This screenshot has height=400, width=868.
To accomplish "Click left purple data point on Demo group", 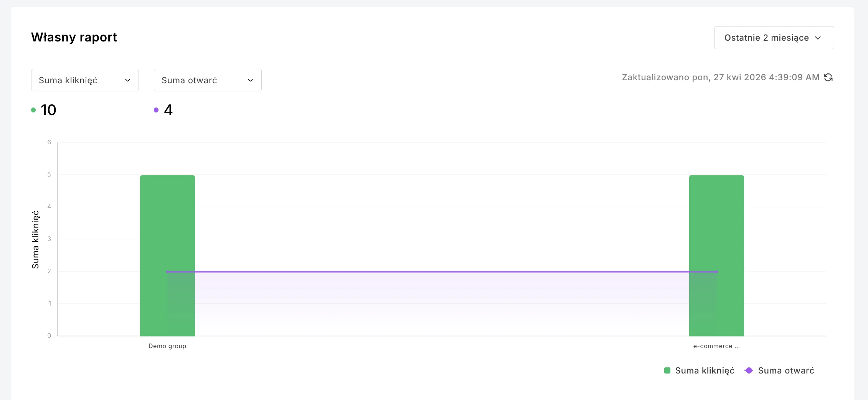I will (x=168, y=272).
